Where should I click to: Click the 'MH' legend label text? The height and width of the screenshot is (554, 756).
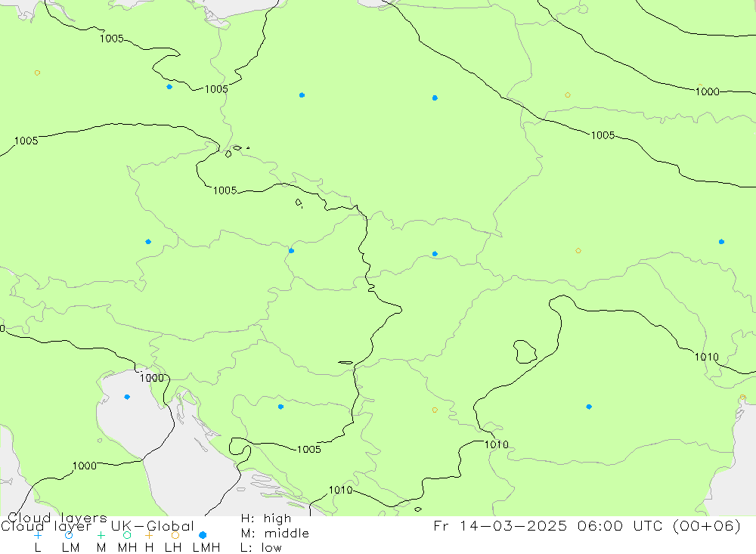pyautogui.click(x=127, y=548)
